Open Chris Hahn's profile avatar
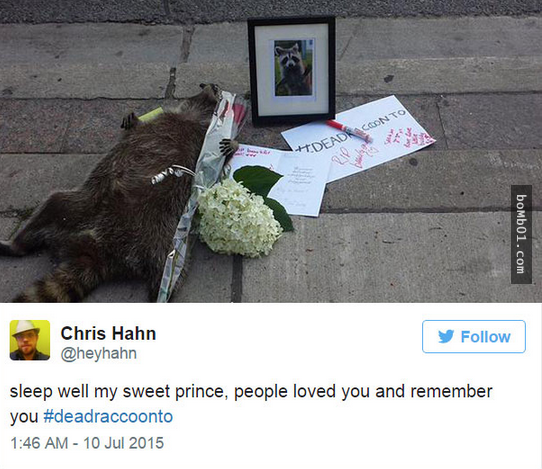 click(x=30, y=340)
